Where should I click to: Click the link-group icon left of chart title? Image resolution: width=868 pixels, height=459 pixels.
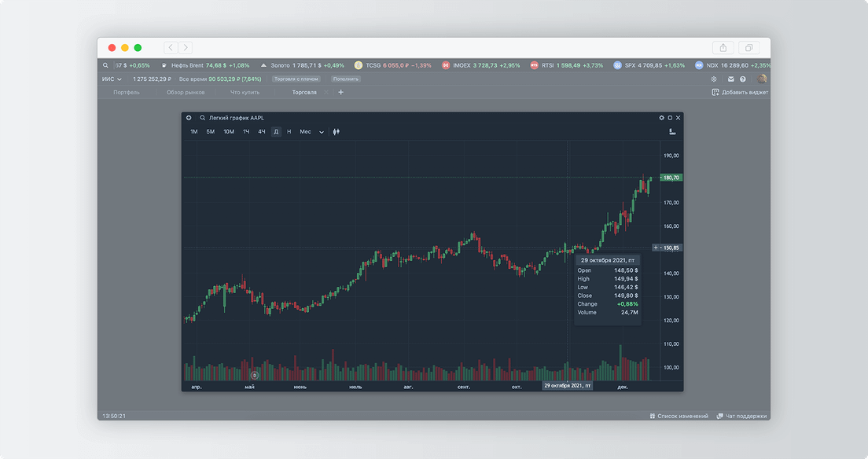point(189,118)
